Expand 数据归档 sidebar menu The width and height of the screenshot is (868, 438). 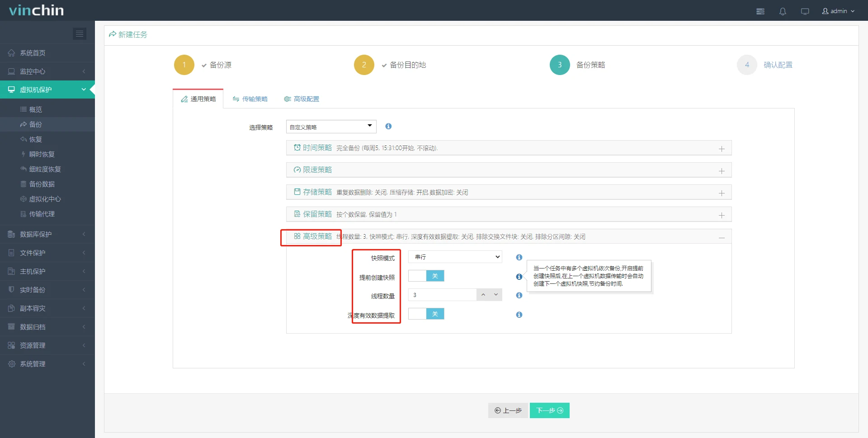[x=47, y=327]
